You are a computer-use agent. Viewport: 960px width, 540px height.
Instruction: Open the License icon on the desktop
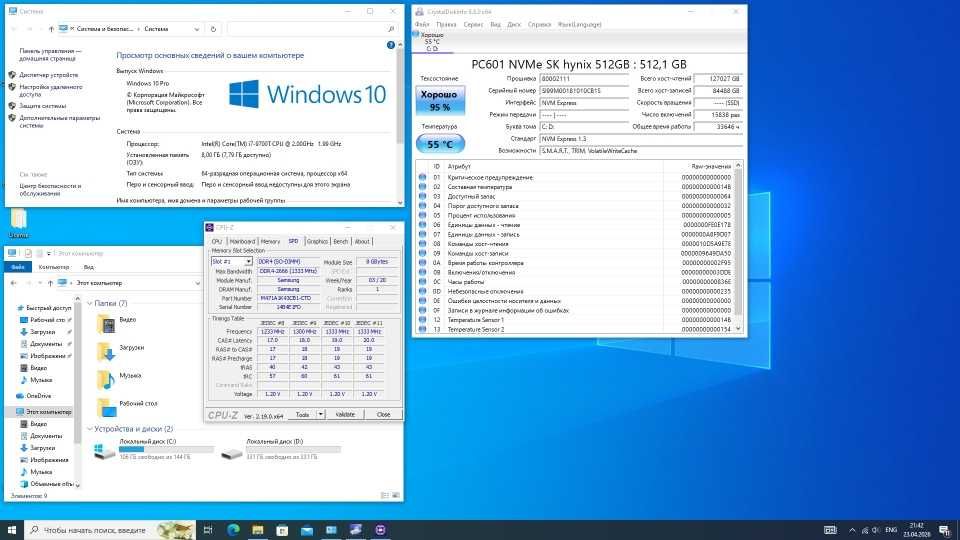(18, 223)
